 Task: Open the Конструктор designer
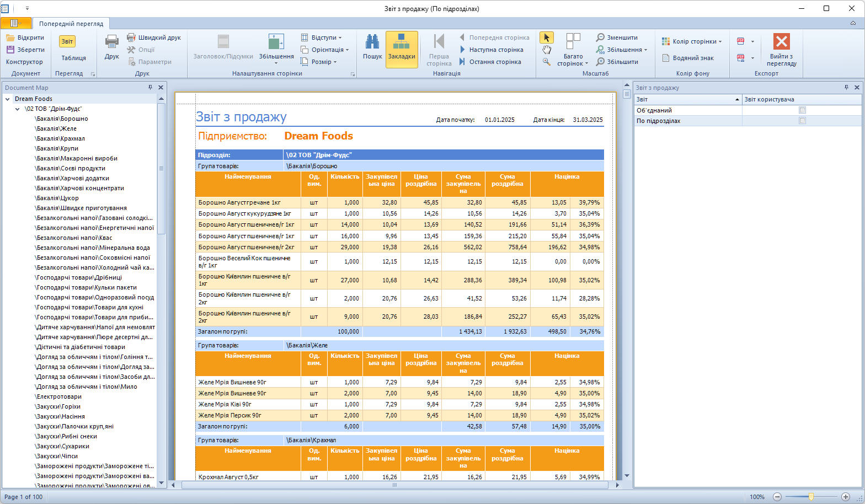(x=24, y=62)
